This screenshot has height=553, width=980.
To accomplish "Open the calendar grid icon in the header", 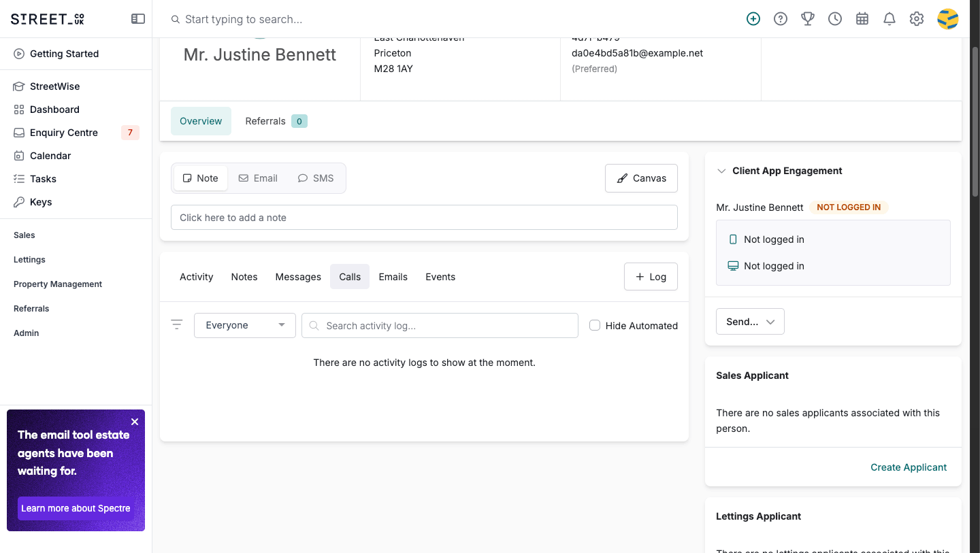I will (x=862, y=19).
